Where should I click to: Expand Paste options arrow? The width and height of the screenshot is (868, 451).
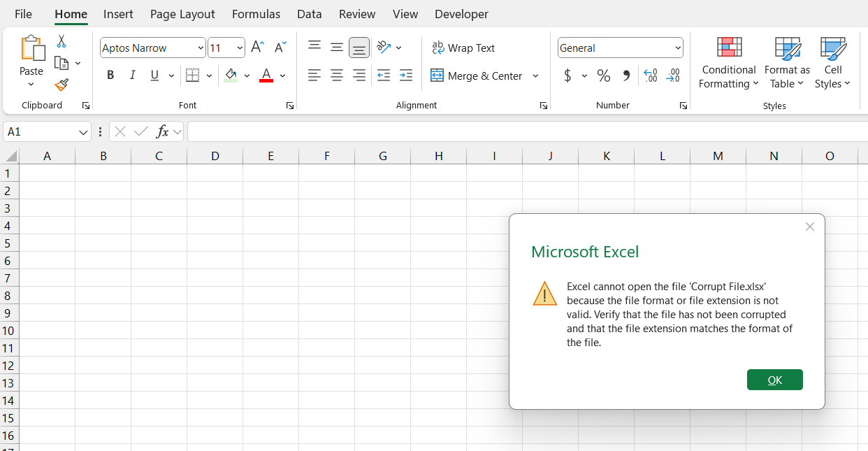31,85
